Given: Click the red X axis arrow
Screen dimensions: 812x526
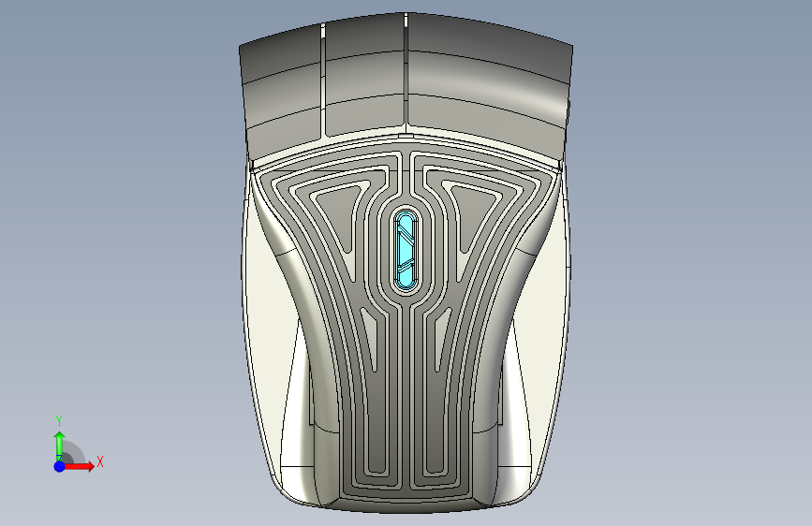Looking at the screenshot, I should click(79, 466).
